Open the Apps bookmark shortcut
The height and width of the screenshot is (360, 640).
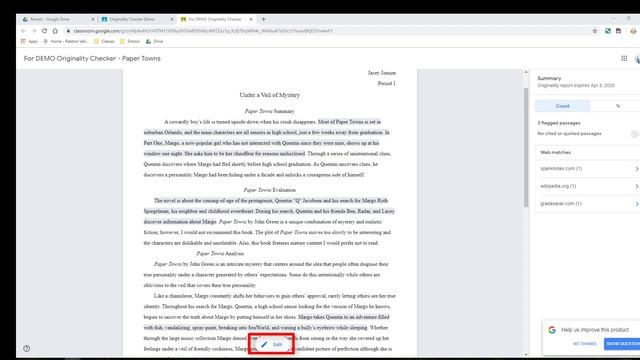point(29,41)
